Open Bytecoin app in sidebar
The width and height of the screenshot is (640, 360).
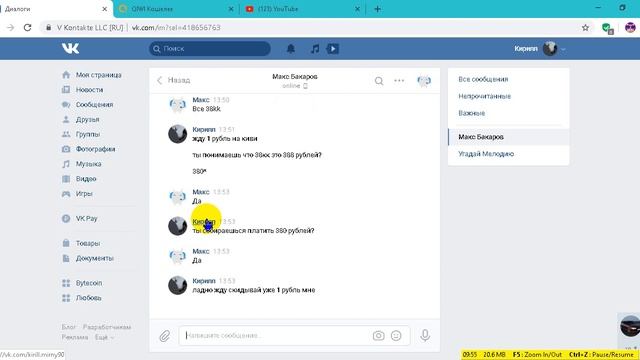[89, 283]
